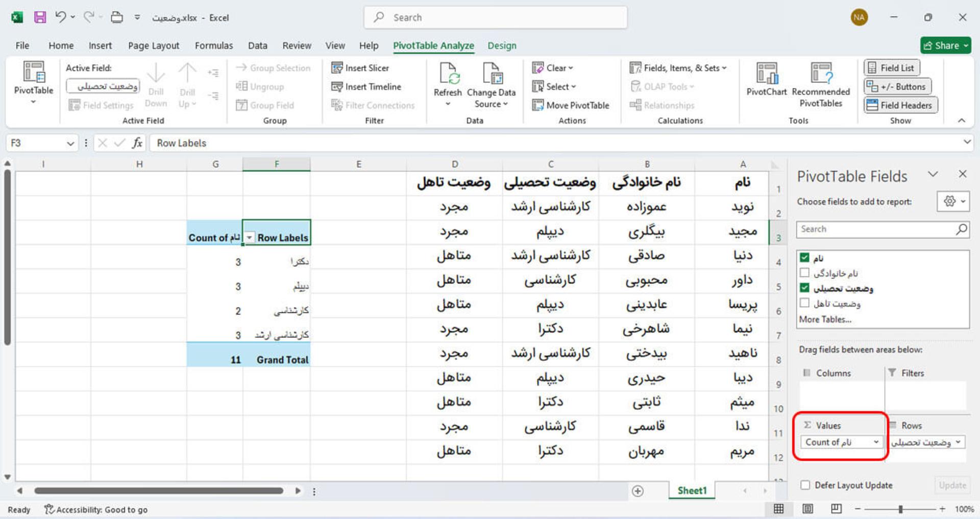
Task: Click the Data tab
Action: coord(258,45)
